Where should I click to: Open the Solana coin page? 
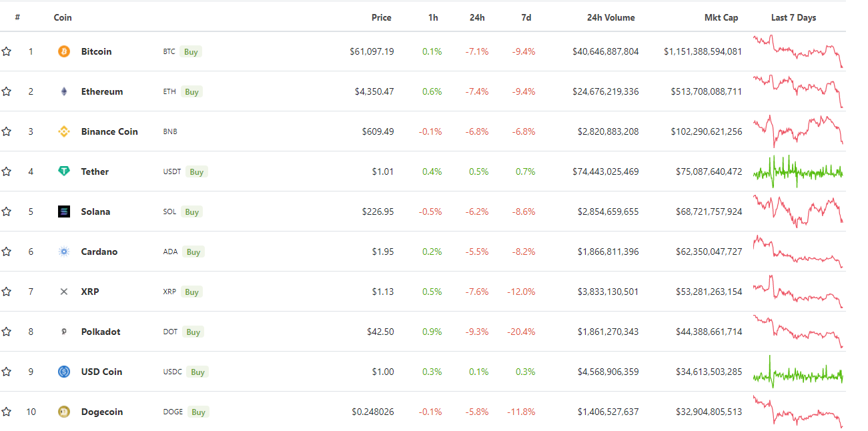95,211
